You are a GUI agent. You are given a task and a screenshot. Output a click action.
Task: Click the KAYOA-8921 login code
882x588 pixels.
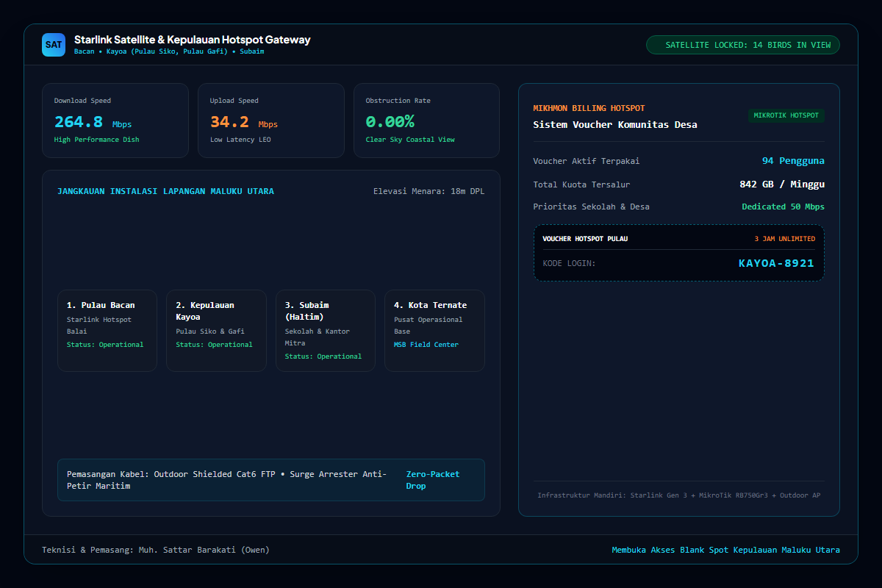(x=776, y=263)
